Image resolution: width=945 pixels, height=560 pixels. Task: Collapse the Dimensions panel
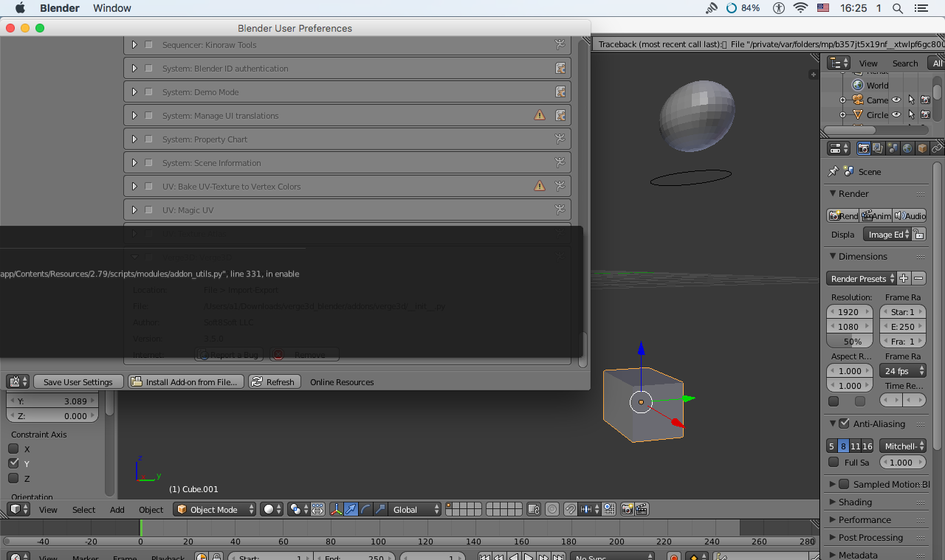(x=832, y=257)
